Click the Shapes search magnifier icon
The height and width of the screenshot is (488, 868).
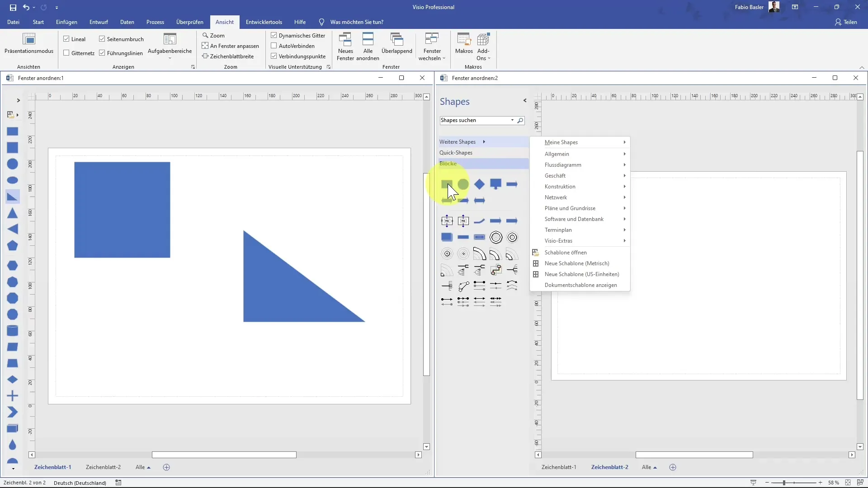[520, 120]
